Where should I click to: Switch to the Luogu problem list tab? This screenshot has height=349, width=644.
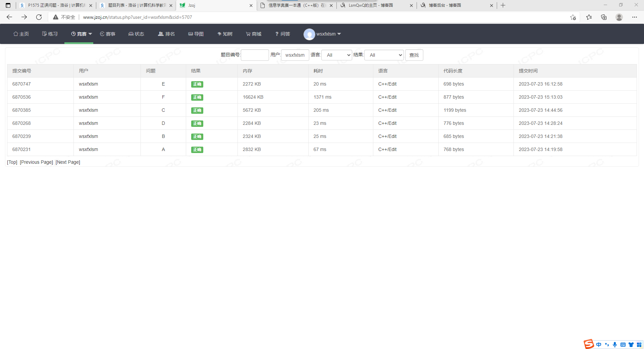[x=136, y=5]
